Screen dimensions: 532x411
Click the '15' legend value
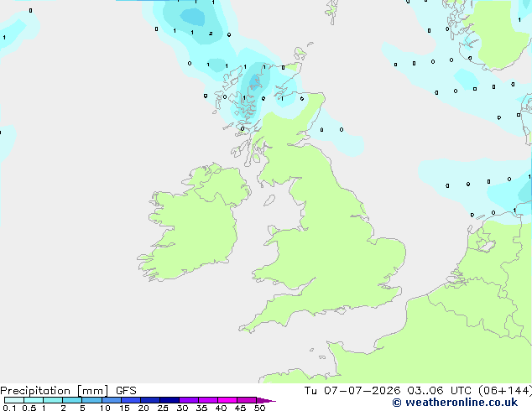click(x=124, y=408)
